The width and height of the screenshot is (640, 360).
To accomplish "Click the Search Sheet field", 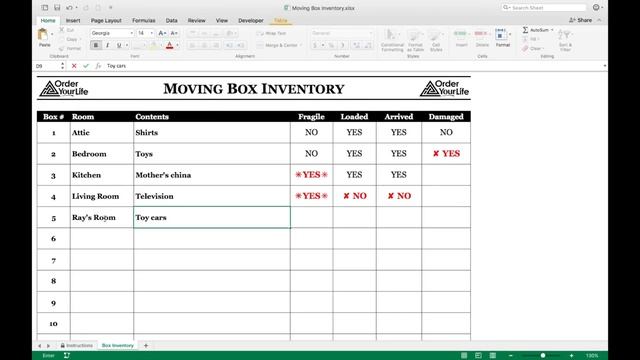I will click(544, 7).
